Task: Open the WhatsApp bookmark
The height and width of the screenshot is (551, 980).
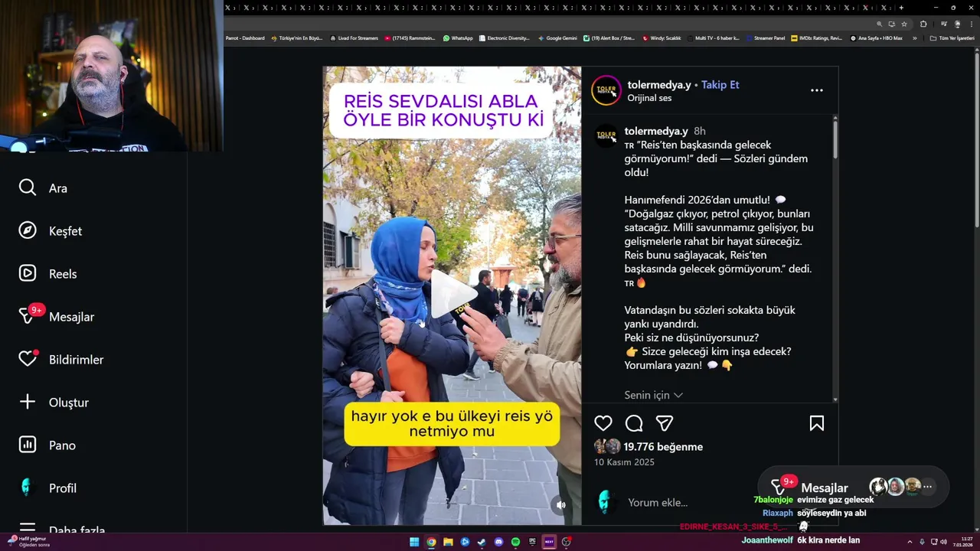Action: click(458, 37)
